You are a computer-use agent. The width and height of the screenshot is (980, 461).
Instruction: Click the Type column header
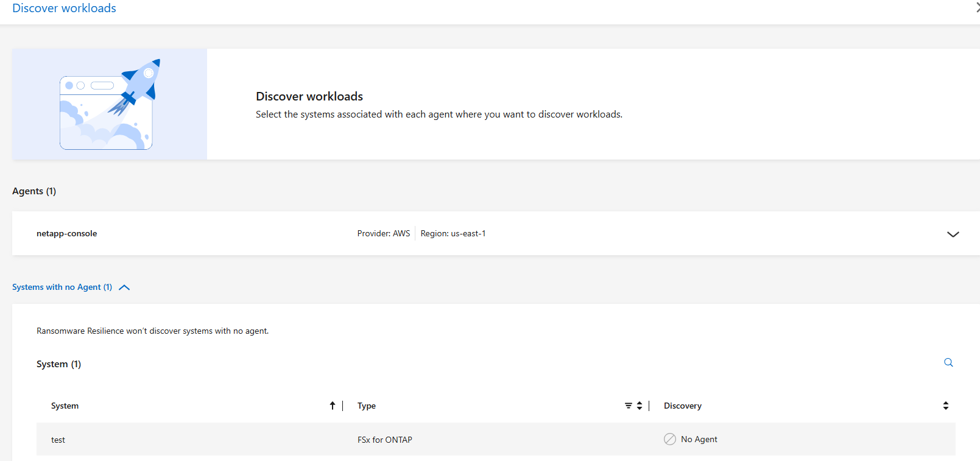click(367, 406)
